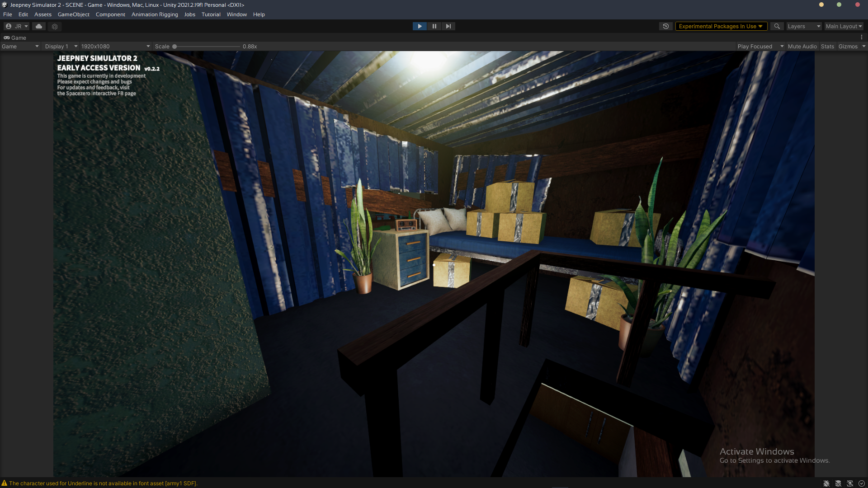The height and width of the screenshot is (488, 868).
Task: Open Unity cloud services
Action: pyautogui.click(x=39, y=26)
